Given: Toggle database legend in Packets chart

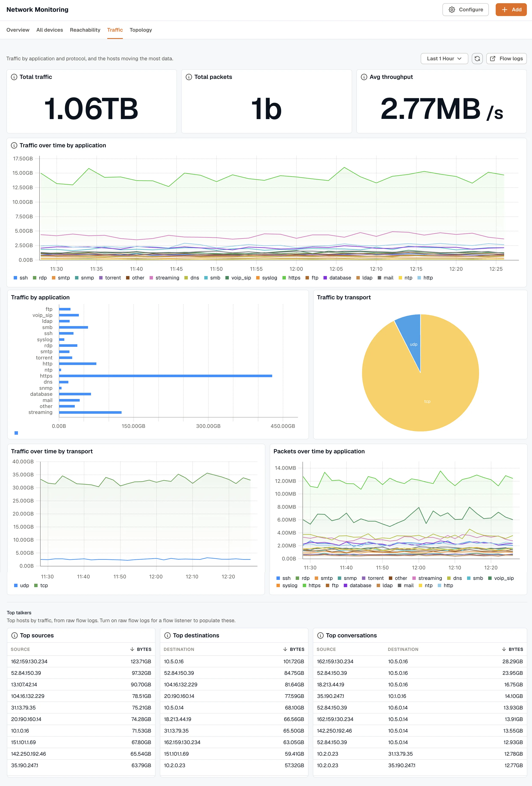Looking at the screenshot, I should pyautogui.click(x=358, y=585).
